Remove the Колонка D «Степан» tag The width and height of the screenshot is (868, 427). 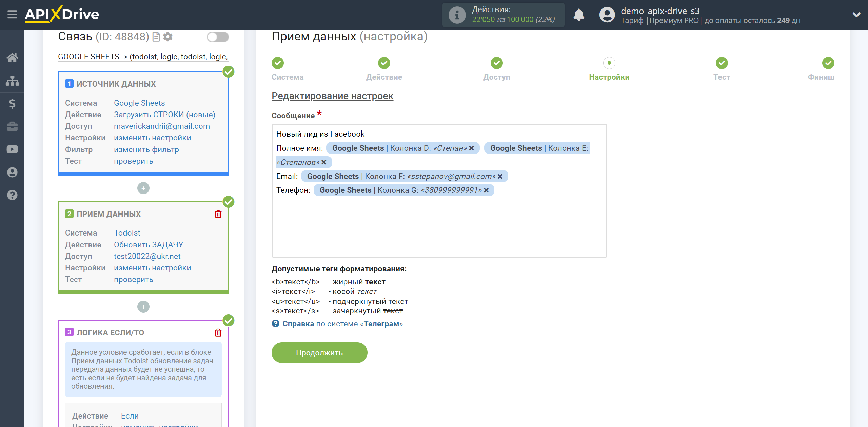point(471,148)
